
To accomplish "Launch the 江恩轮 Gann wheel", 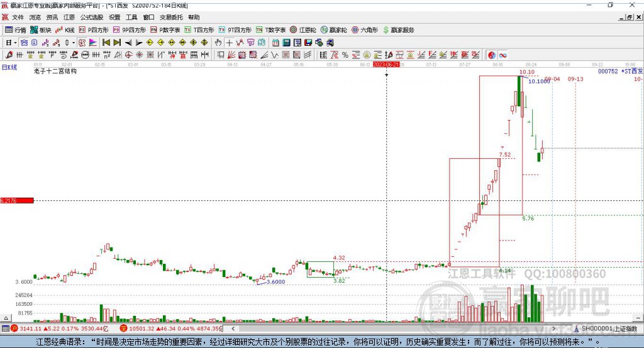I will point(303,30).
